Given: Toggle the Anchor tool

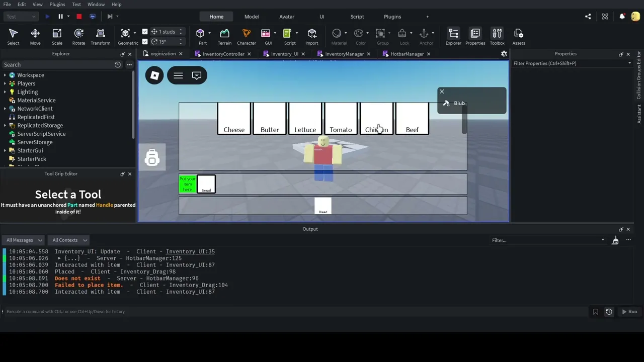Looking at the screenshot, I should pos(424,36).
